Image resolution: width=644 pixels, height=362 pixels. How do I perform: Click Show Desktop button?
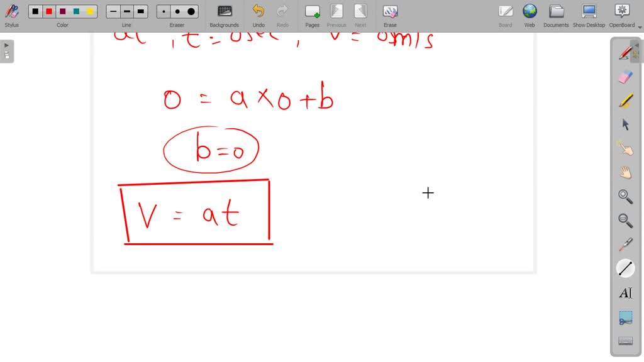point(589,16)
